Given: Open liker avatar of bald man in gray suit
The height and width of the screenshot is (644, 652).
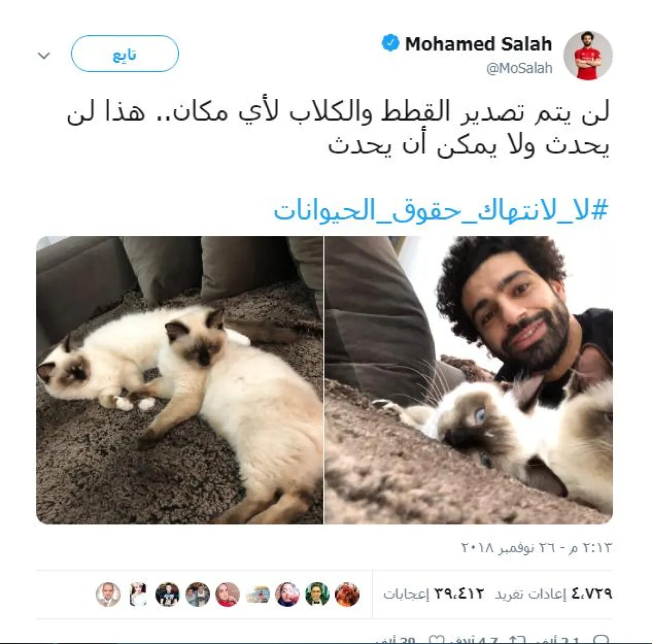Looking at the screenshot, I should click(108, 594).
